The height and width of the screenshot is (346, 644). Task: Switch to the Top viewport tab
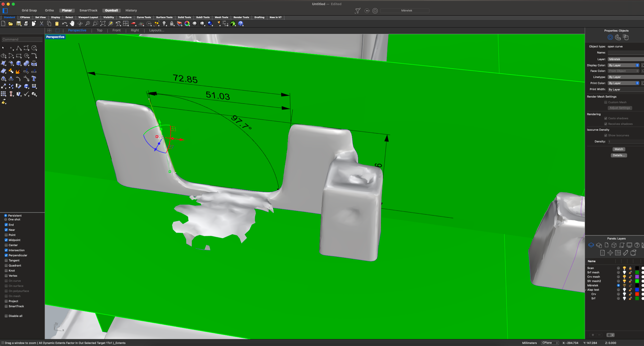(x=100, y=30)
